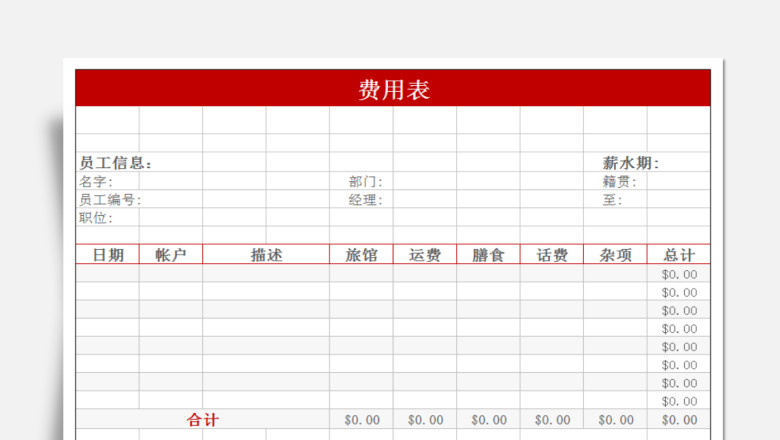Select the 帐户 column header

[x=171, y=254]
